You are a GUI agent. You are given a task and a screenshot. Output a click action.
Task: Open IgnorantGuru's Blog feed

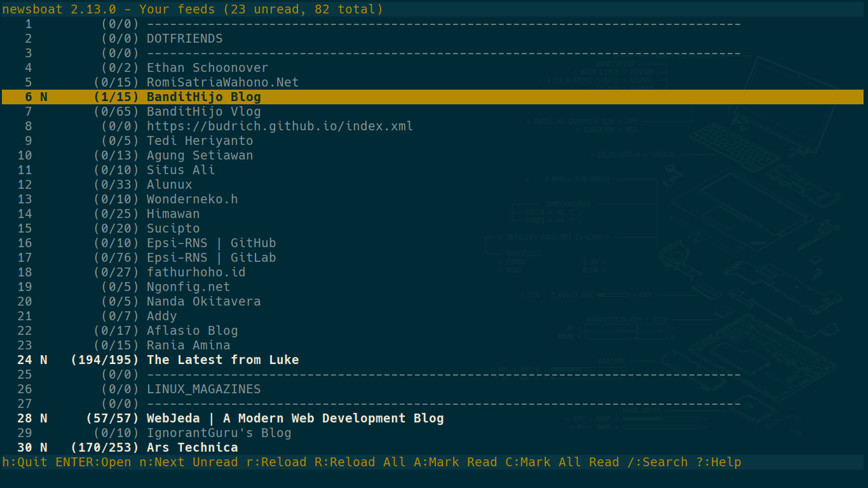(218, 433)
